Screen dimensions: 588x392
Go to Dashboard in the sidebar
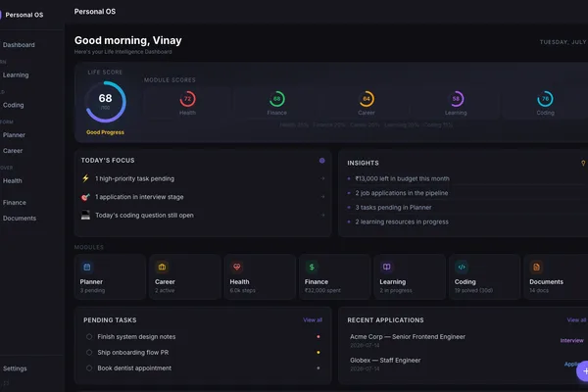[x=19, y=45]
